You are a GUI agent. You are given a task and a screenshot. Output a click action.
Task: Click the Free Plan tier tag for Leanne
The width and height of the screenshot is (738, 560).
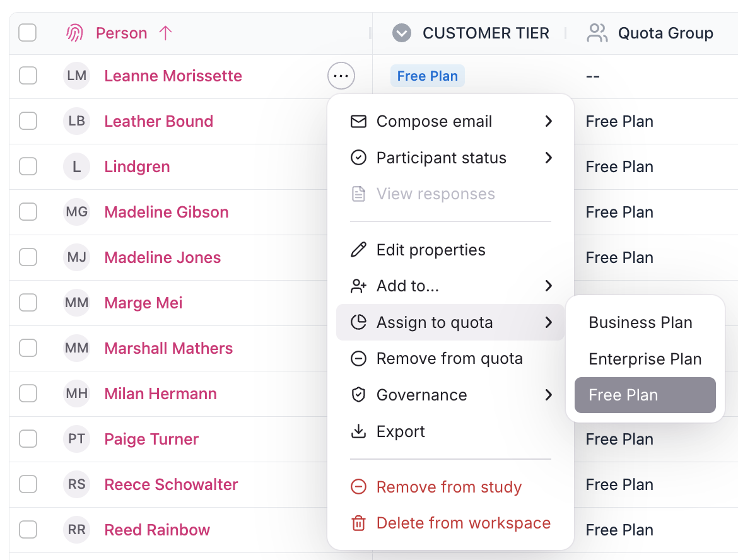tap(428, 76)
